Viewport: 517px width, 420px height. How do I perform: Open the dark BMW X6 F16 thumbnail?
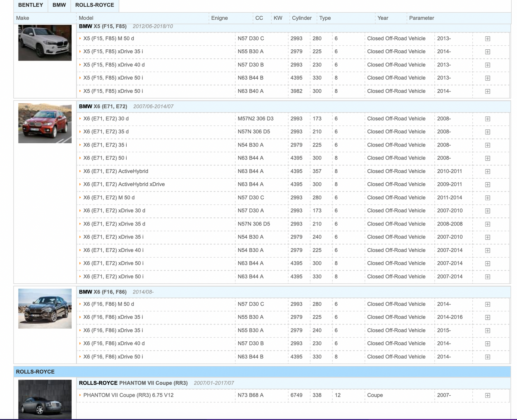point(45,309)
